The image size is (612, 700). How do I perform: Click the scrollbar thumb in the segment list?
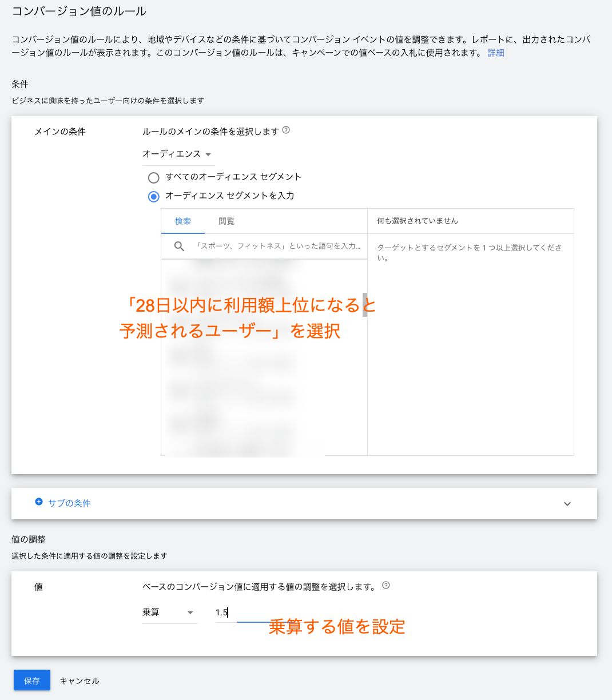click(x=364, y=304)
